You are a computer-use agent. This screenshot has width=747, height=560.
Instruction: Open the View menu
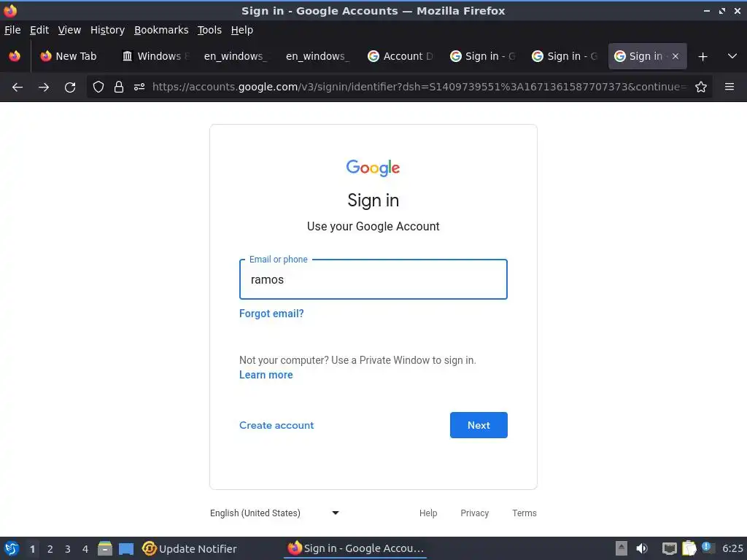(x=69, y=30)
